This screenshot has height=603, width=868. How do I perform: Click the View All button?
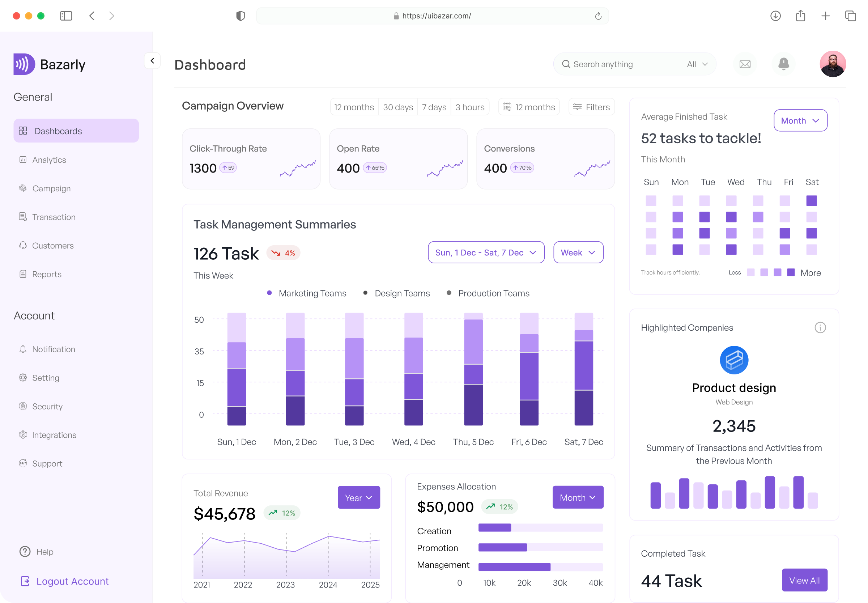point(804,580)
